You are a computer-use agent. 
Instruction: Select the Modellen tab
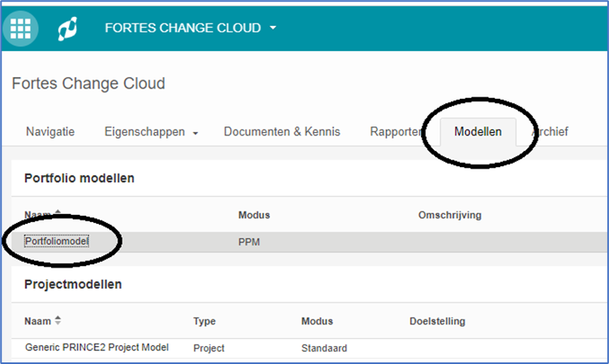point(478,131)
